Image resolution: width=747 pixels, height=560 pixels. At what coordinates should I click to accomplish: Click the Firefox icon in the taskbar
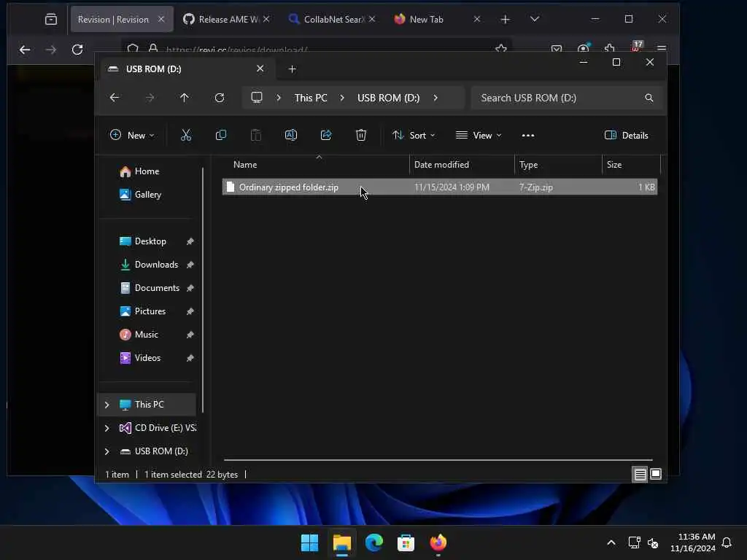click(438, 542)
